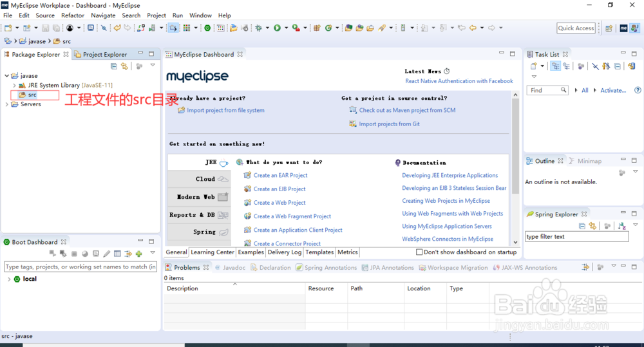Click the Spring Explorer type filter text field
644x347 pixels.
(x=576, y=236)
